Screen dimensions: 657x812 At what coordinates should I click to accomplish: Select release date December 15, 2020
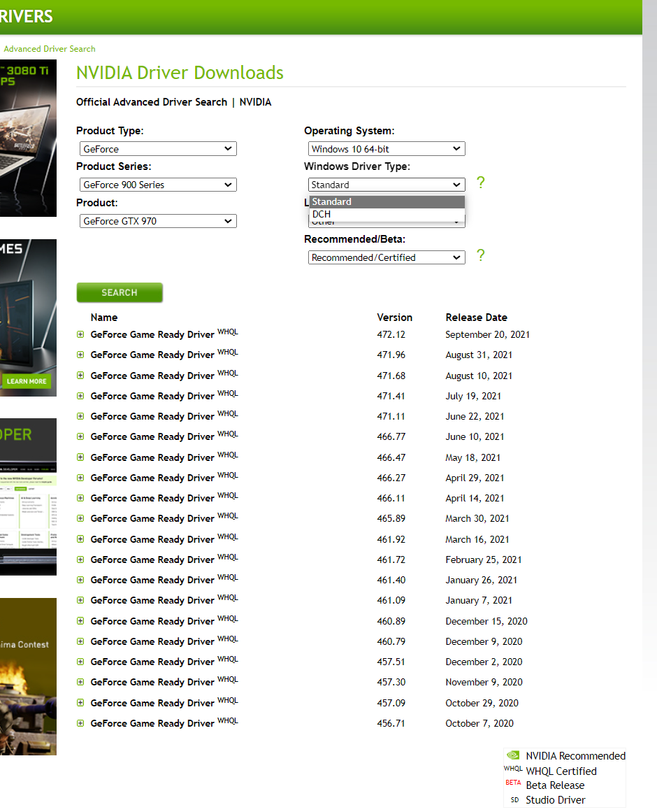tap(486, 621)
